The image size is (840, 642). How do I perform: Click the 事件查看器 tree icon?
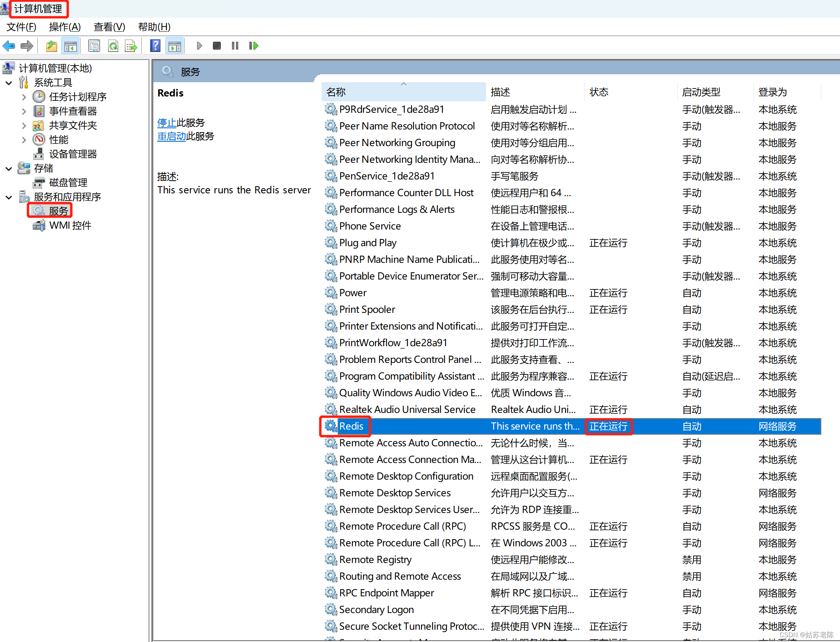coord(39,111)
